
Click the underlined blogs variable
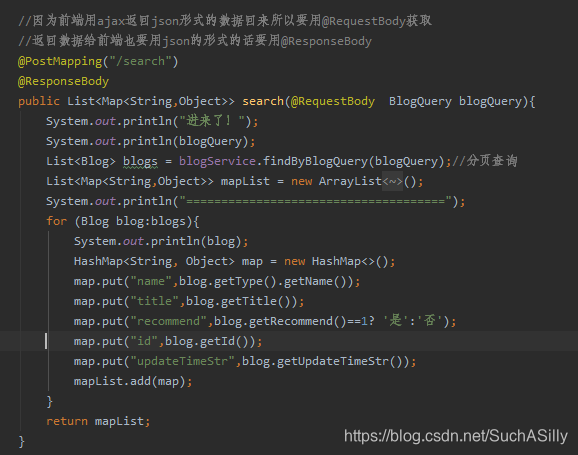(140, 161)
